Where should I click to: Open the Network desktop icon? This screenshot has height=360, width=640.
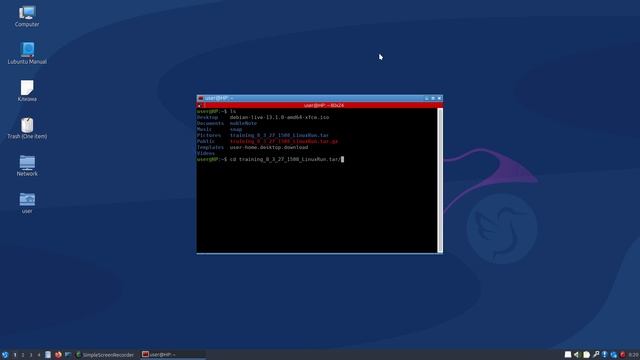click(x=27, y=165)
